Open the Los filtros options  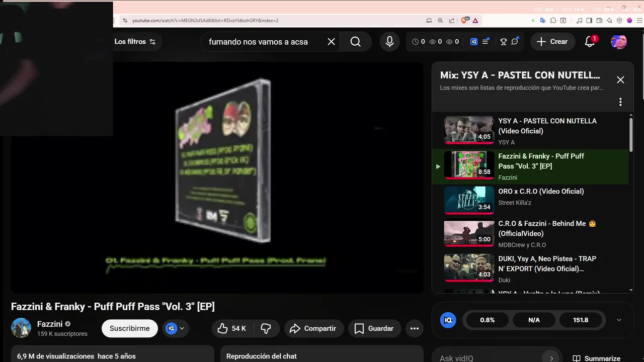(x=135, y=42)
